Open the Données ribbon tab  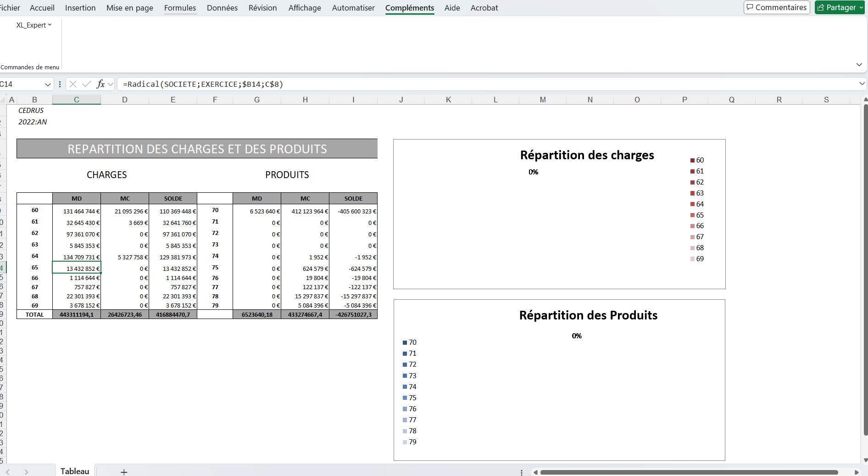pyautogui.click(x=222, y=8)
